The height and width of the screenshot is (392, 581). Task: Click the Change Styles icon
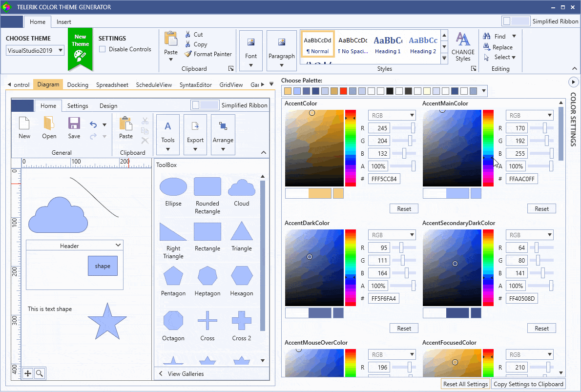click(x=463, y=39)
